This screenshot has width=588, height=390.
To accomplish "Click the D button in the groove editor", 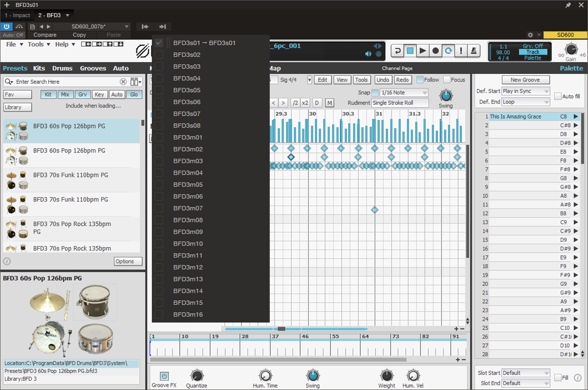I will (x=317, y=103).
